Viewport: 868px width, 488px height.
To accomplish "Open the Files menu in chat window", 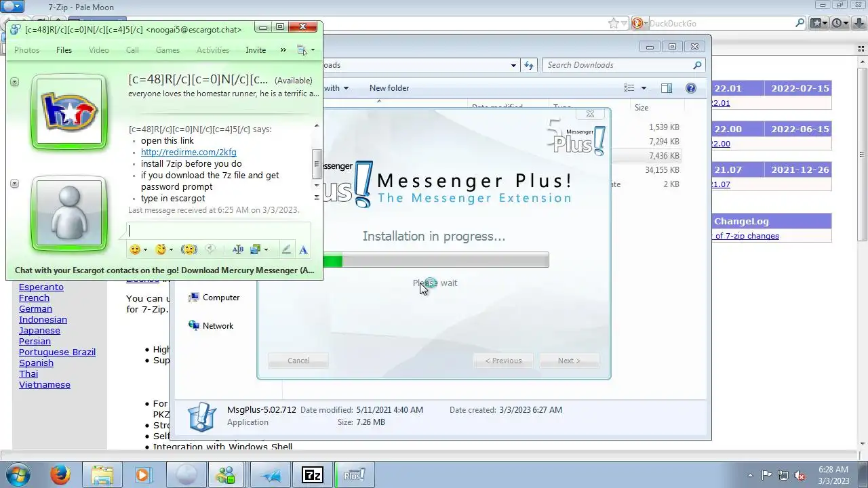I will [x=64, y=50].
